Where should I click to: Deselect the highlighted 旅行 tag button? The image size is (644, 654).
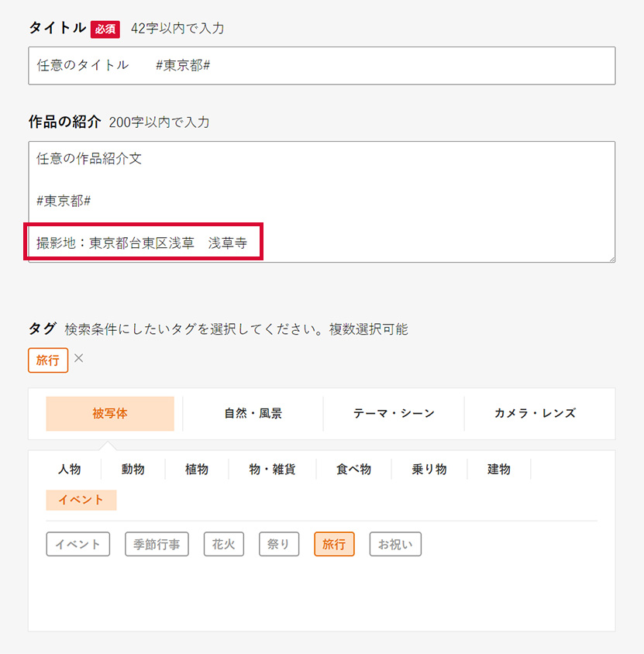pyautogui.click(x=334, y=544)
